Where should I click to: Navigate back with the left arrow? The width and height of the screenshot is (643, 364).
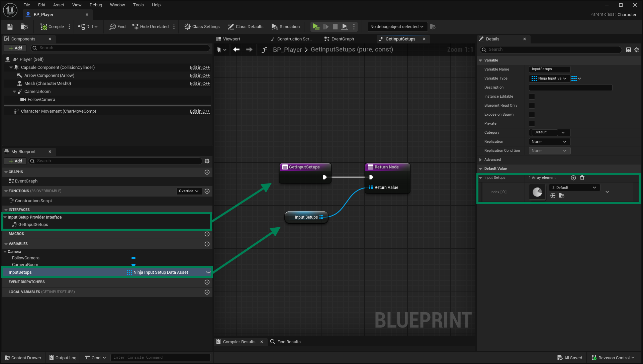coord(237,49)
